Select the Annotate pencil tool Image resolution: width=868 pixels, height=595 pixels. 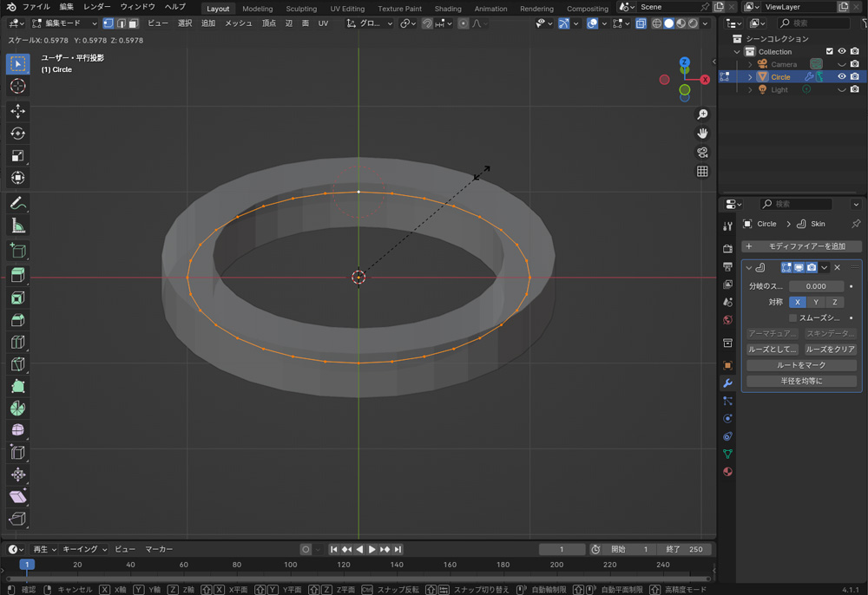click(17, 203)
